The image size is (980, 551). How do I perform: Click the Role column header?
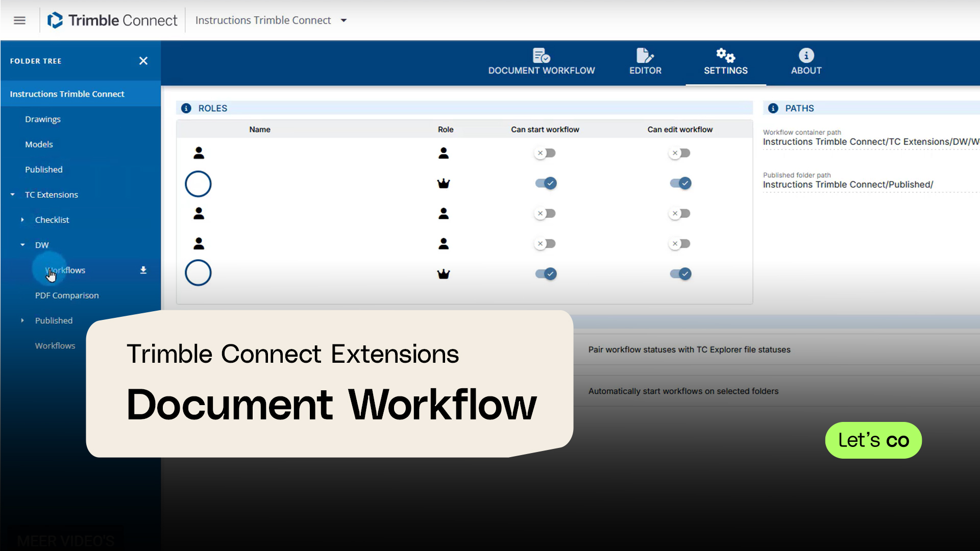click(446, 130)
